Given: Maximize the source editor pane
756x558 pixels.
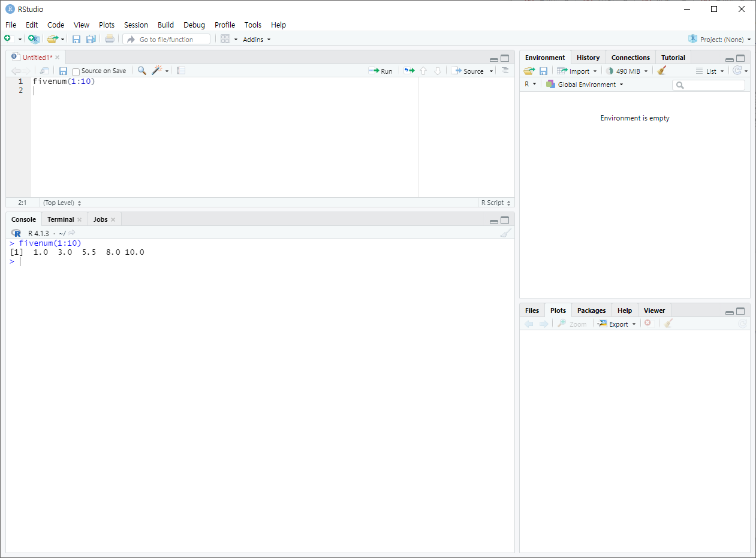Looking at the screenshot, I should [x=505, y=58].
